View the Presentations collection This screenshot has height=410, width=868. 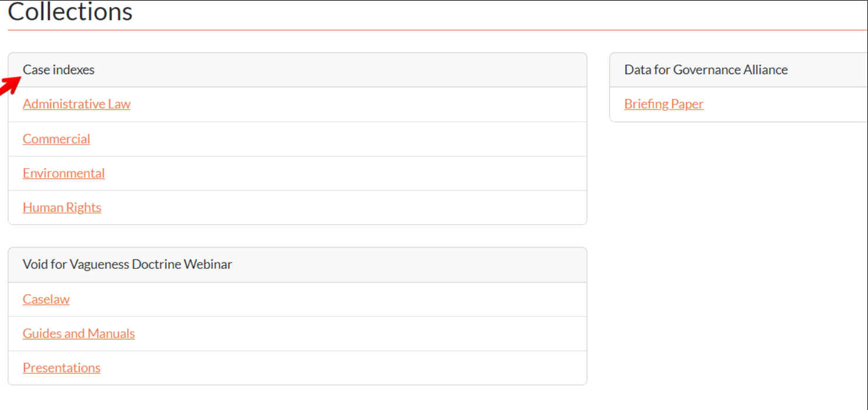click(x=61, y=368)
